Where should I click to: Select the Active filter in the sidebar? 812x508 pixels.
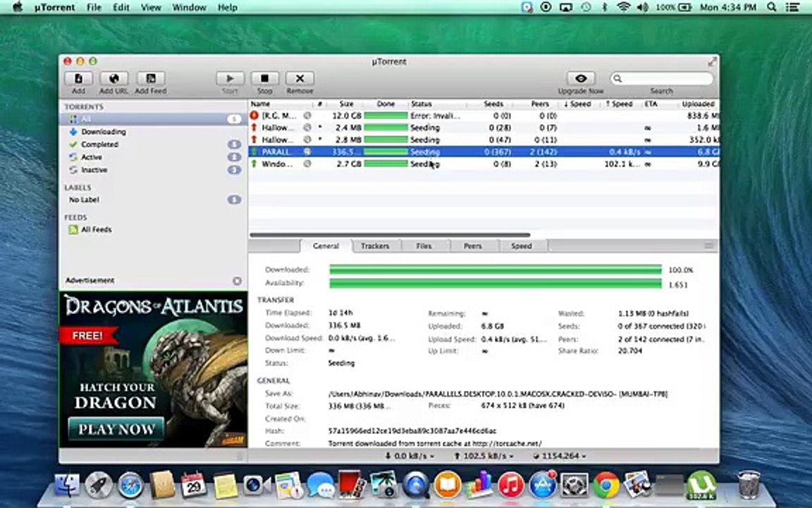(x=153, y=157)
